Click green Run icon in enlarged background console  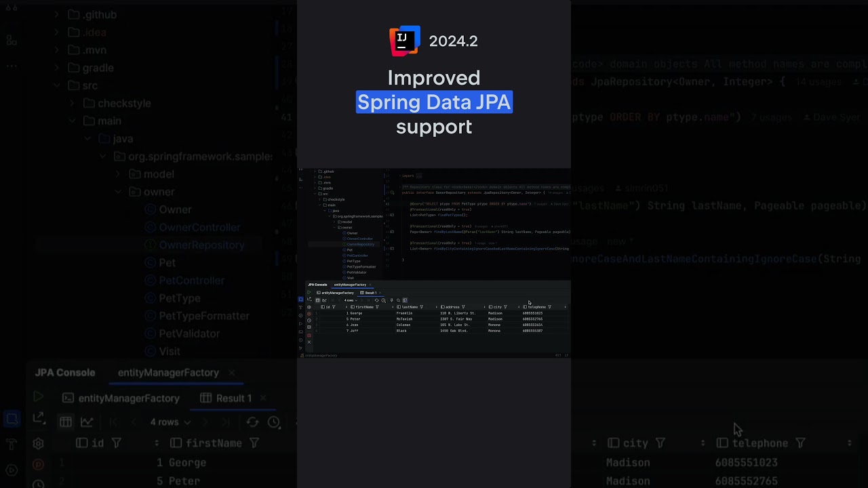38,397
